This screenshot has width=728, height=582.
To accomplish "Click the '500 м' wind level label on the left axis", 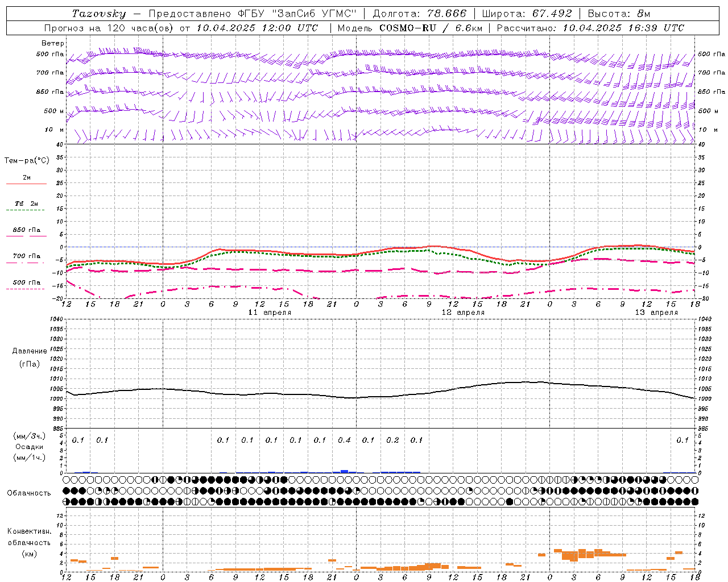I will point(54,111).
